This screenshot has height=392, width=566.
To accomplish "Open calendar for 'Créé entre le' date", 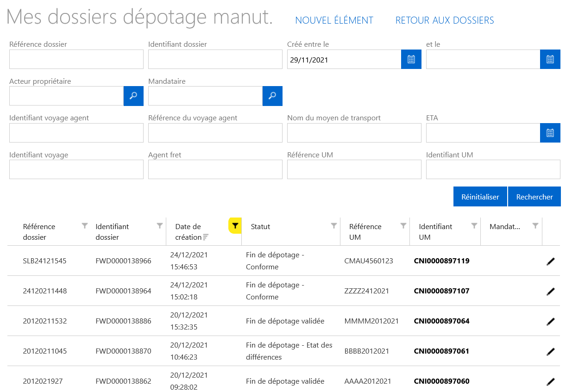I will [x=411, y=59].
